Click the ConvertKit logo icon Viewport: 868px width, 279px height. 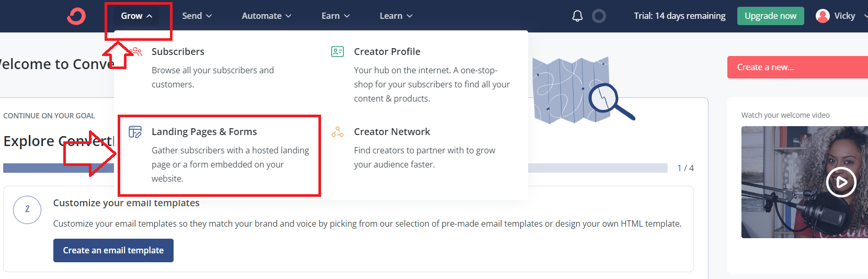coord(76,16)
